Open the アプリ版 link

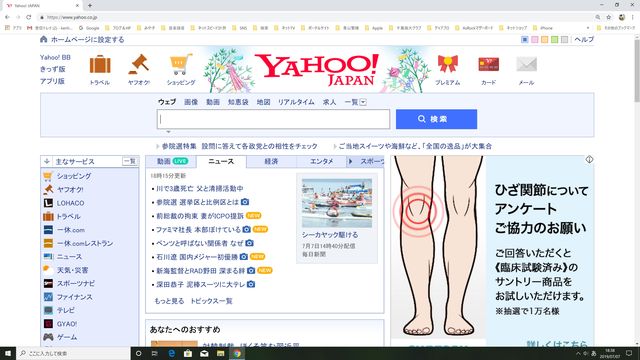pyautogui.click(x=52, y=81)
